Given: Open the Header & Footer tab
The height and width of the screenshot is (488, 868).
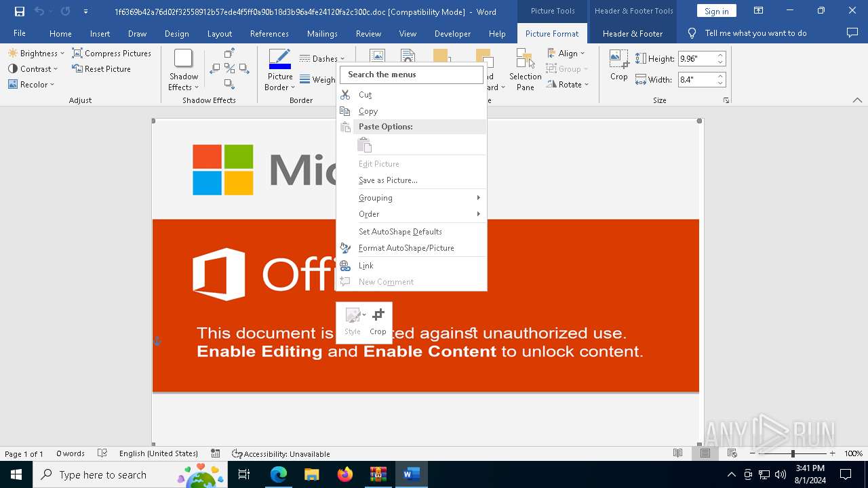Looking at the screenshot, I should pos(633,33).
